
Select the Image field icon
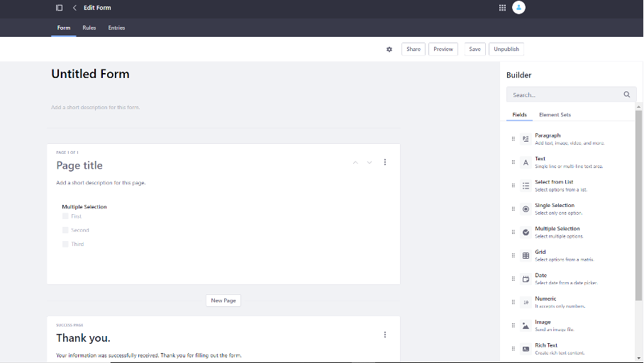click(x=526, y=325)
